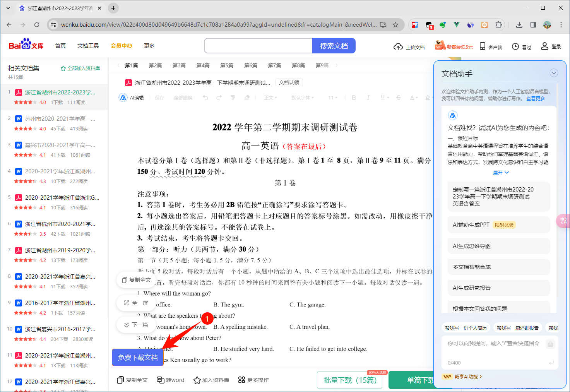This screenshot has height=392, width=570.
Task: Click floating copy full text button
Action: [x=136, y=280]
